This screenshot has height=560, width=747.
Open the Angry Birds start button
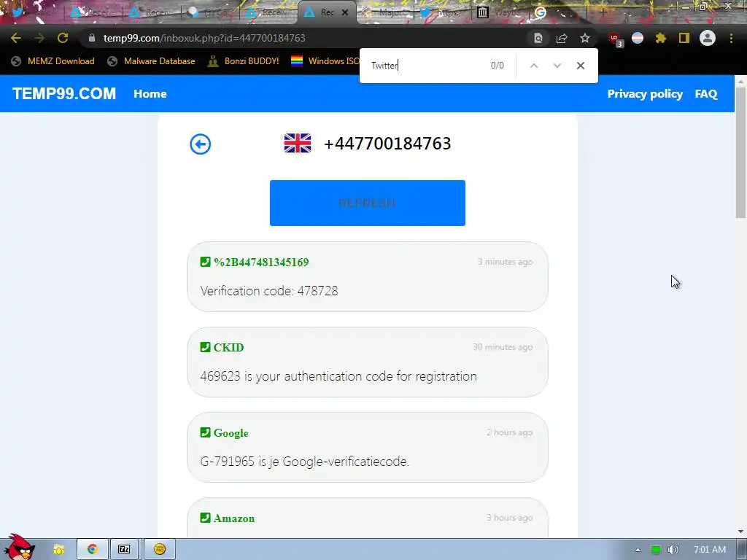pyautogui.click(x=19, y=548)
